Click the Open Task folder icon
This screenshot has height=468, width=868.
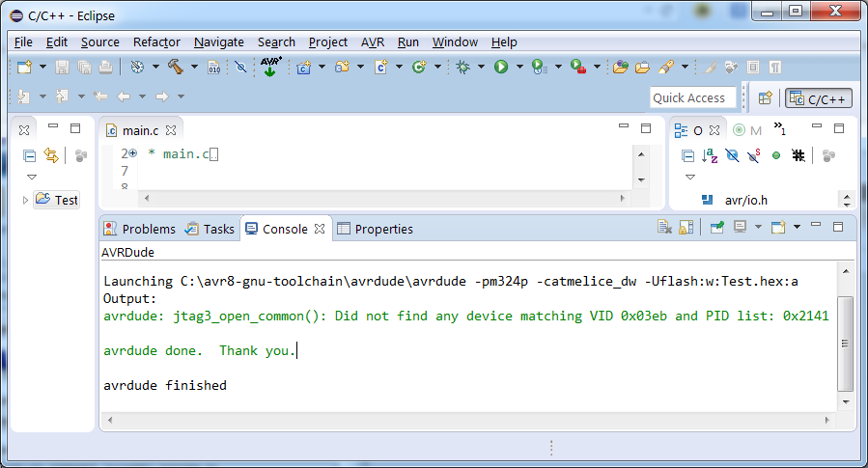tap(642, 68)
